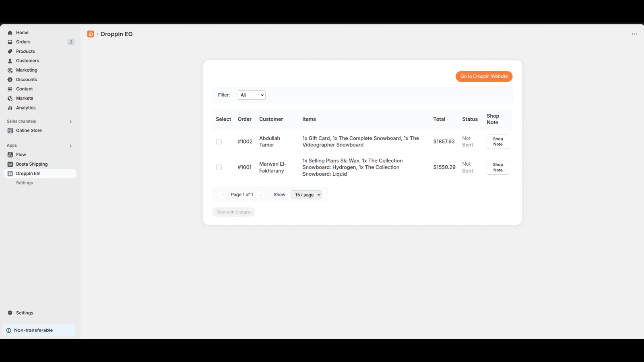The height and width of the screenshot is (362, 644).
Task: Go to previous page arrow
Action: click(x=223, y=195)
